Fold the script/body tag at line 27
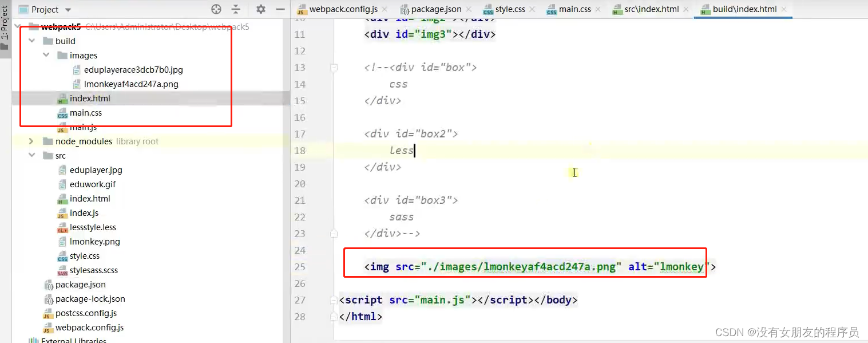 (x=334, y=300)
